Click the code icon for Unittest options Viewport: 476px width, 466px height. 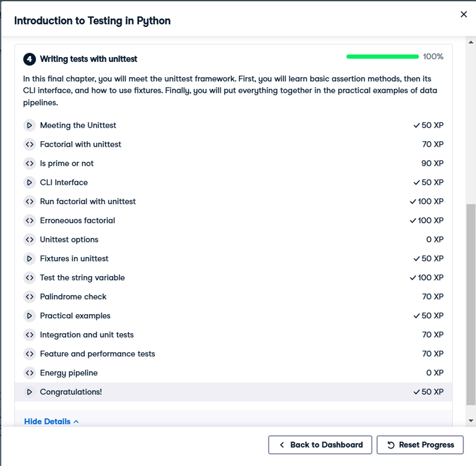click(x=29, y=239)
